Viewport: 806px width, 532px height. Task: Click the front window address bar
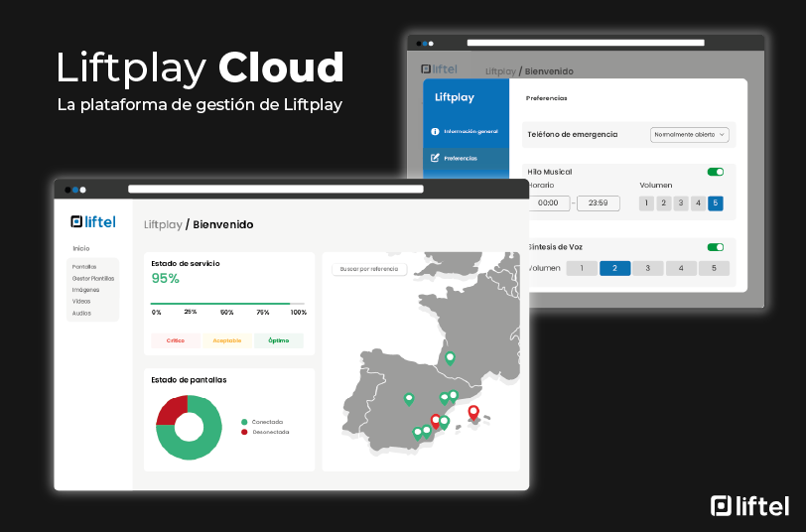tap(276, 190)
